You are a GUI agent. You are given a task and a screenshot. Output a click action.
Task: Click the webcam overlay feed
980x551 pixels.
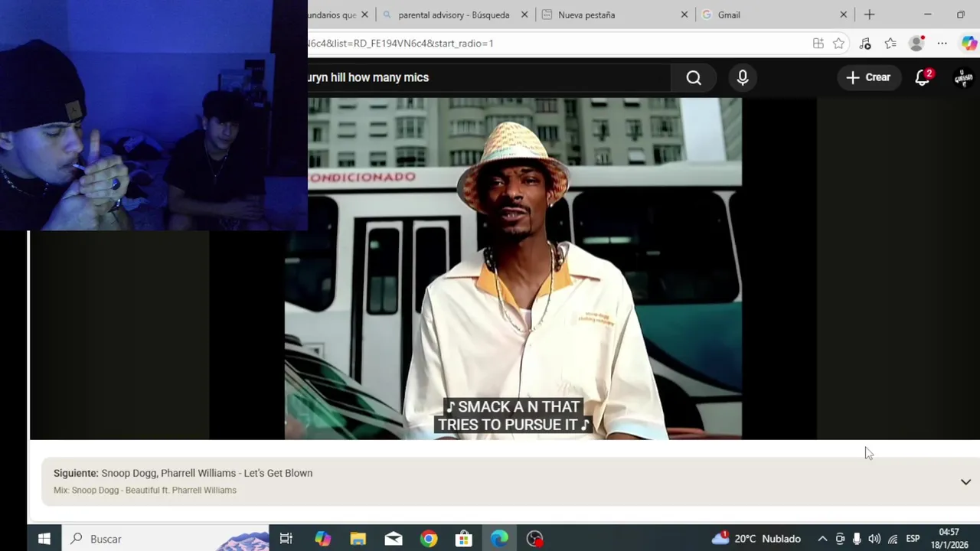[154, 115]
